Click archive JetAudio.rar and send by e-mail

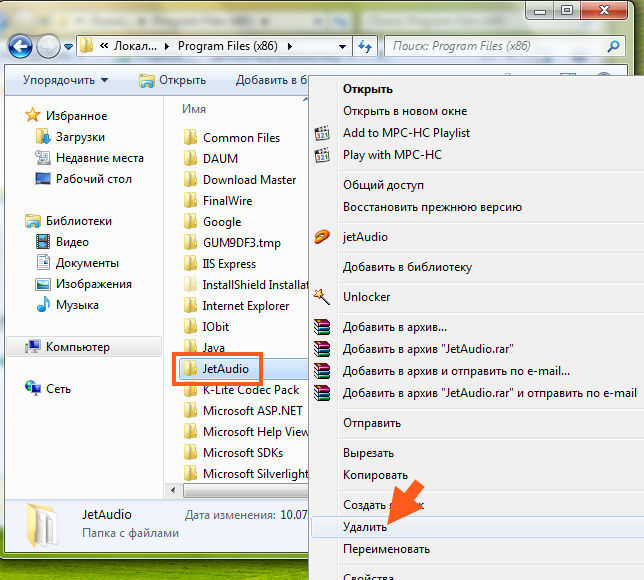click(490, 393)
